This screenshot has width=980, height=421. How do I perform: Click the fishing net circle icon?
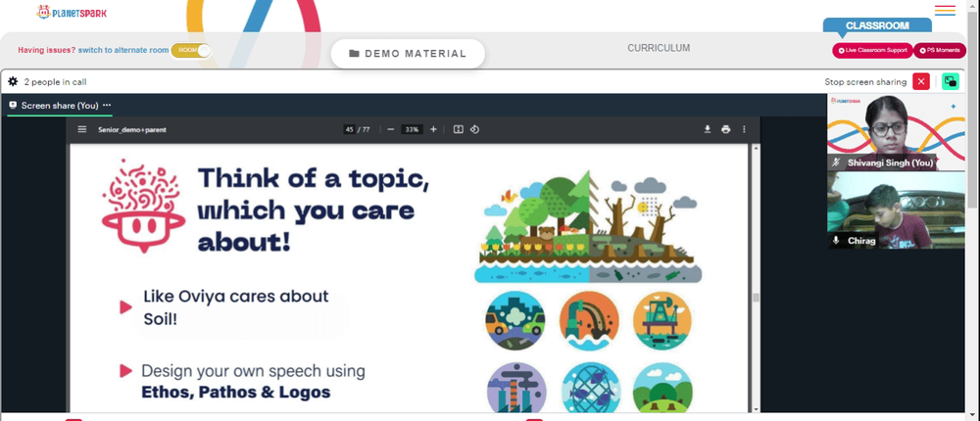tap(591, 388)
